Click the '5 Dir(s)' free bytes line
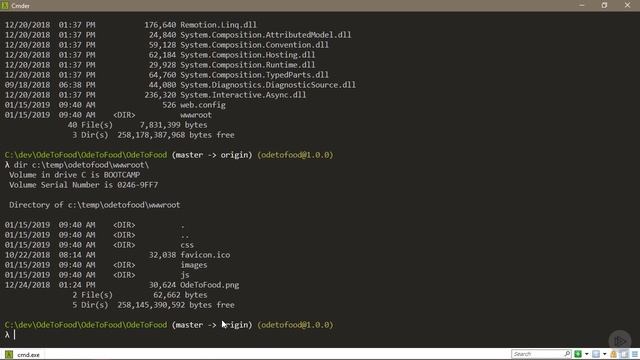Viewport: 640px width, 360px height. tap(153, 305)
